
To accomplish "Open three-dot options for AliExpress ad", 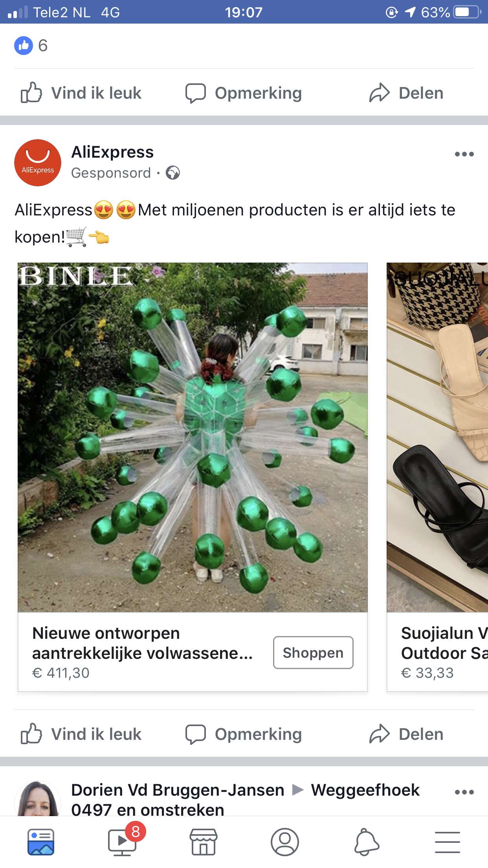I will click(464, 154).
